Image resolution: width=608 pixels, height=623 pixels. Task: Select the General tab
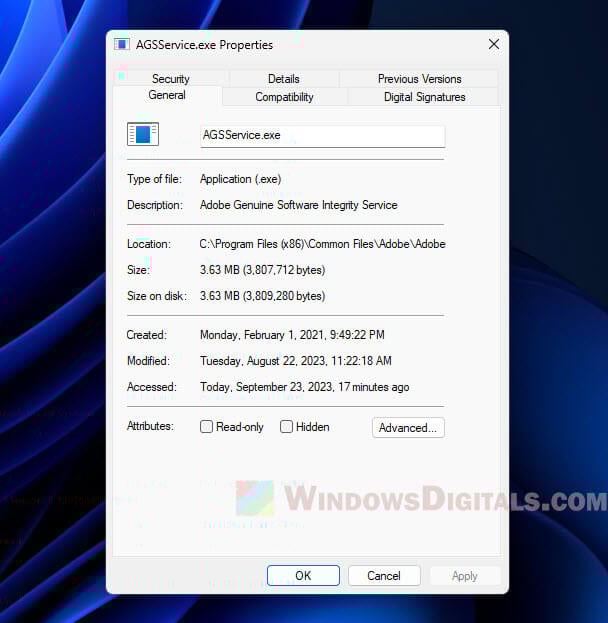coord(167,95)
